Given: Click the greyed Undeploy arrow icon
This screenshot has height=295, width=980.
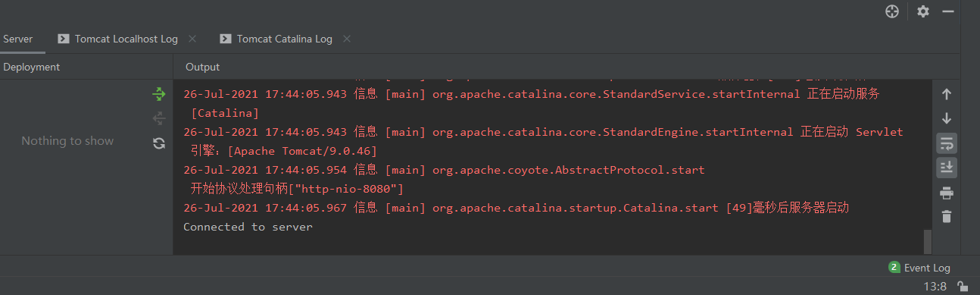Looking at the screenshot, I should [158, 118].
